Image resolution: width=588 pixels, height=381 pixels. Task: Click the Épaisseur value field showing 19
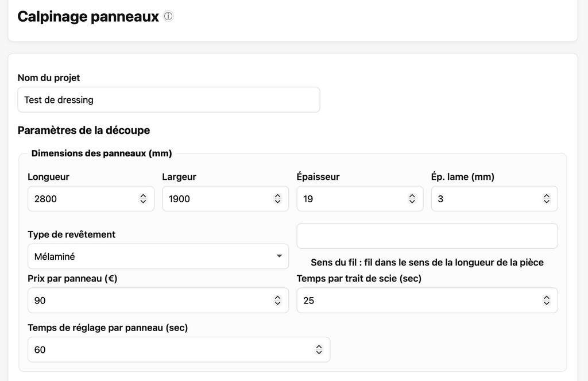[x=350, y=199]
